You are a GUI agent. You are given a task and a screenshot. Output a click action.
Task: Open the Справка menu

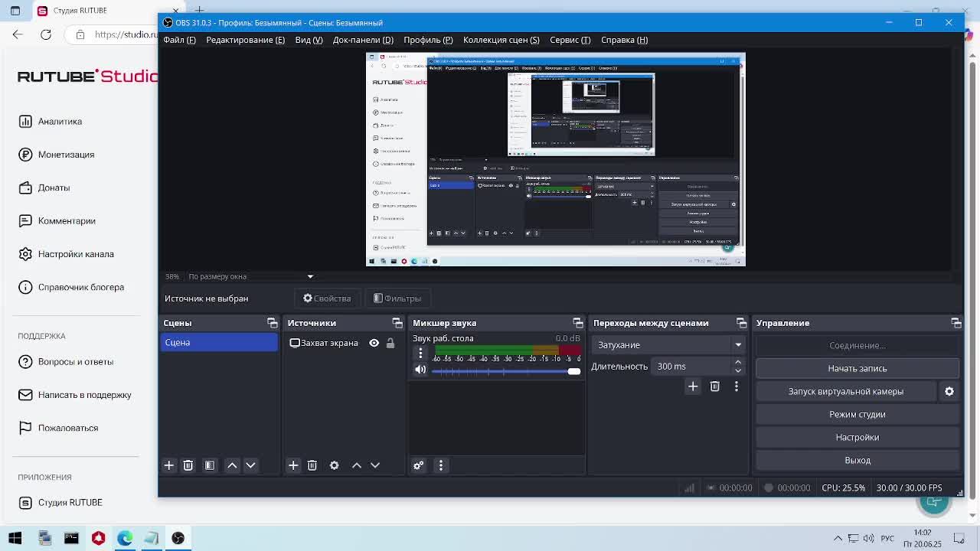pyautogui.click(x=624, y=40)
